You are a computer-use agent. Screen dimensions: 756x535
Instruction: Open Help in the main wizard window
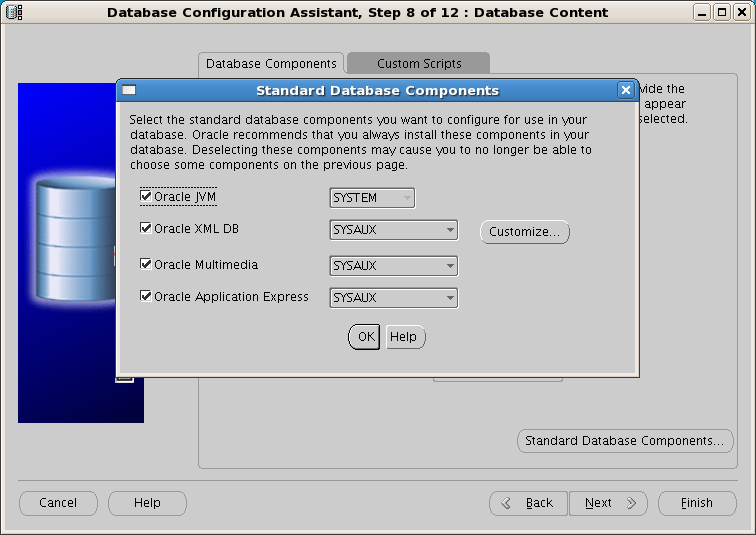coord(147,503)
